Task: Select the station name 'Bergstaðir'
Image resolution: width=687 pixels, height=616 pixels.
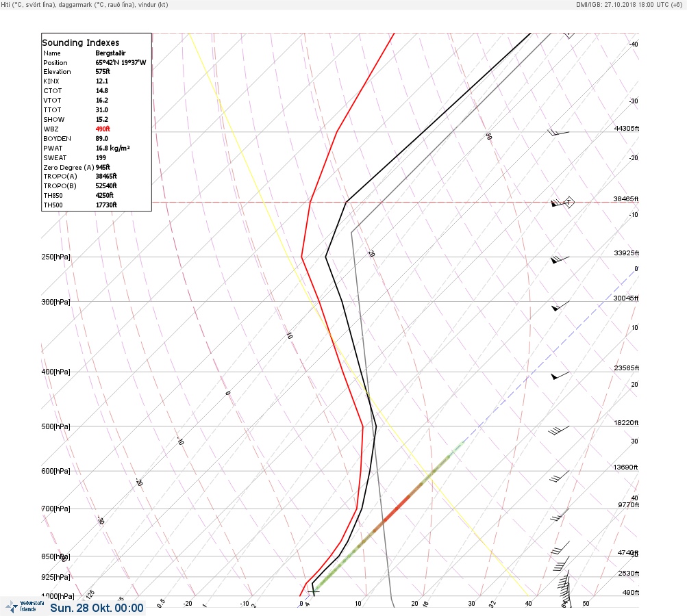Action: (x=110, y=53)
